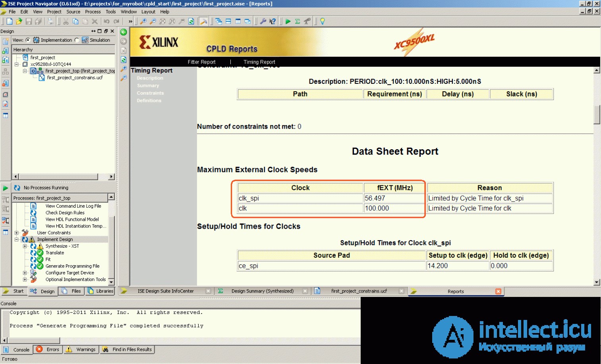Switch to the Files panel tab
The height and width of the screenshot is (364, 601).
[72, 291]
